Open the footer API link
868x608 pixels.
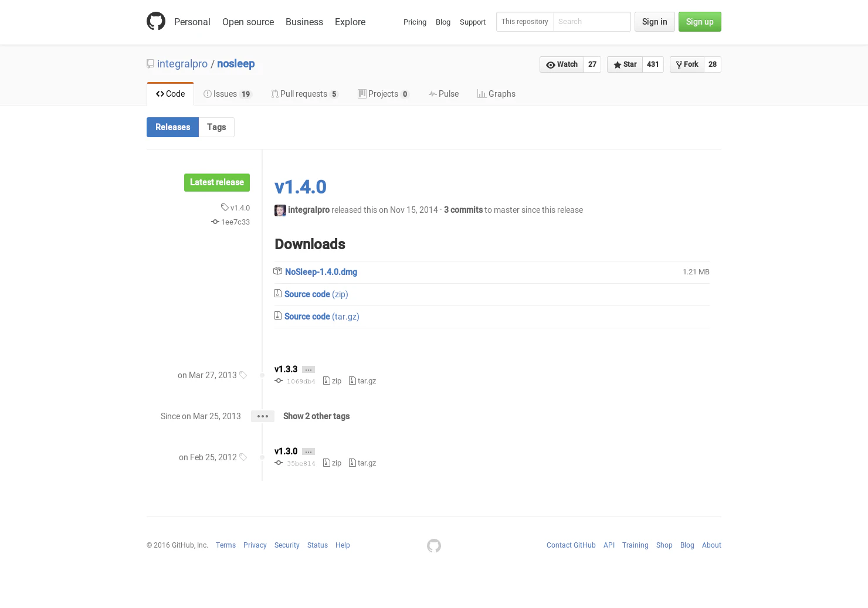click(x=609, y=545)
